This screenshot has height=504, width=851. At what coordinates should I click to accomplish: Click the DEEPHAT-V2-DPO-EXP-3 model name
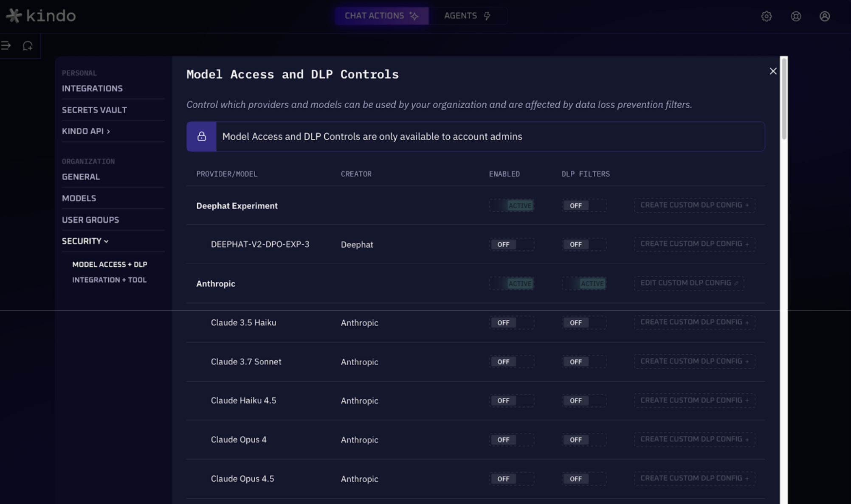pos(260,244)
